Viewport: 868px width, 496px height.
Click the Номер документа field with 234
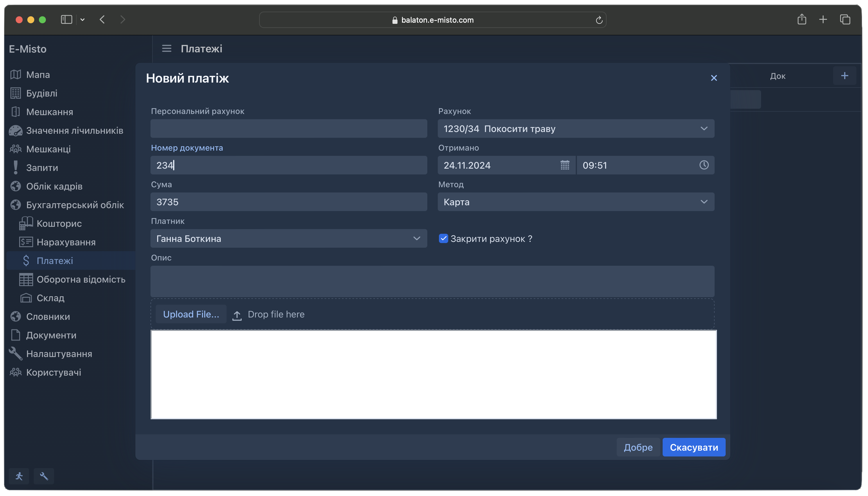(x=288, y=165)
